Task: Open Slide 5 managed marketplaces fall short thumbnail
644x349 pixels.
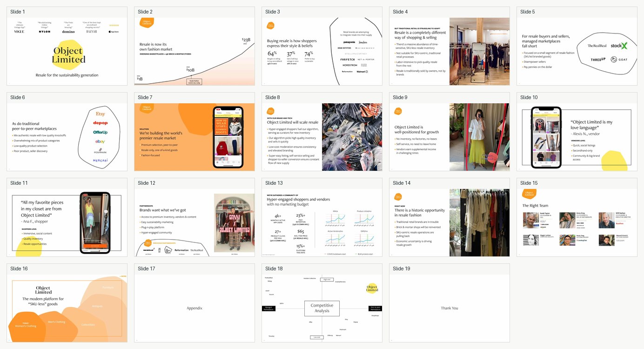Action: click(577, 51)
